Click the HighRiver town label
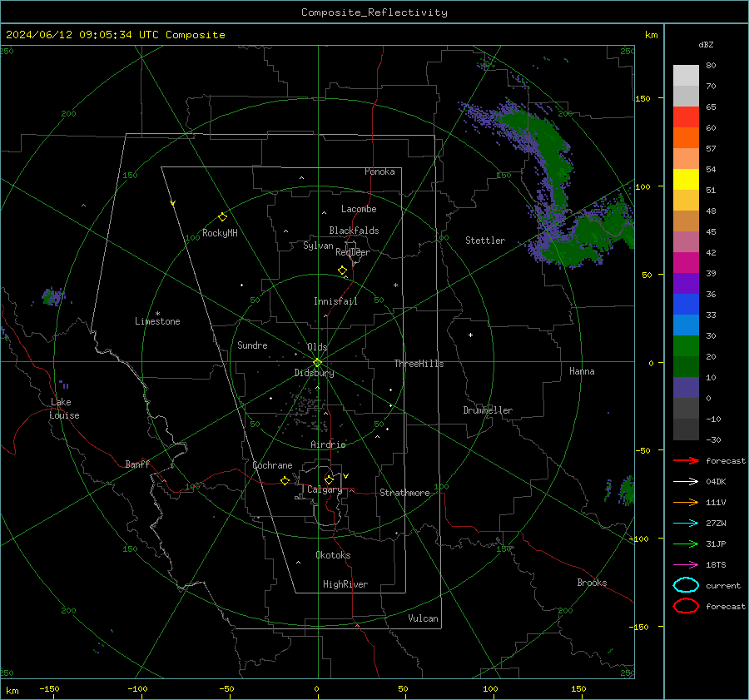The height and width of the screenshot is (700, 749). (345, 584)
